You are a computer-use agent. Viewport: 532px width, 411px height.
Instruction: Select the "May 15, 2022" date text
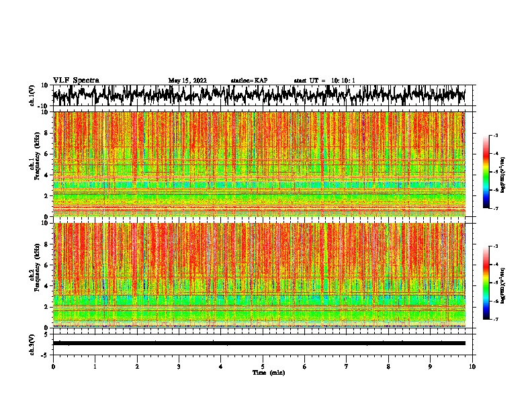[x=187, y=81]
